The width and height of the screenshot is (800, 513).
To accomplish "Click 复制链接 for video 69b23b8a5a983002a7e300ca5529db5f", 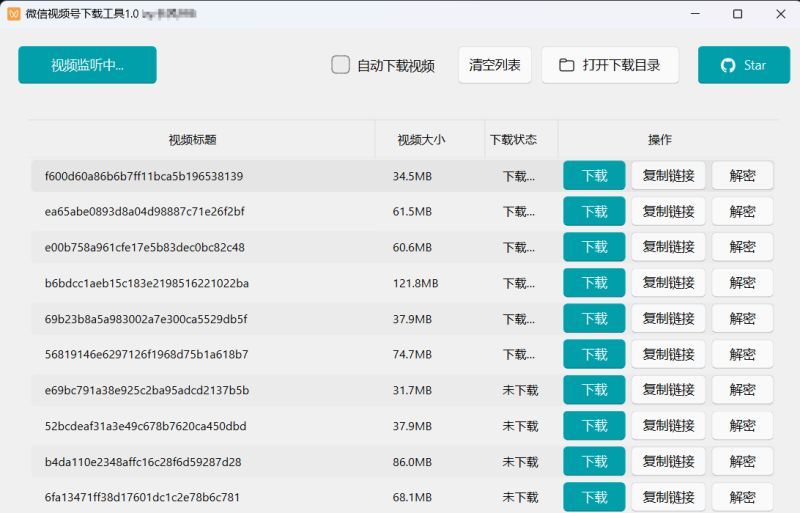I will 668,319.
